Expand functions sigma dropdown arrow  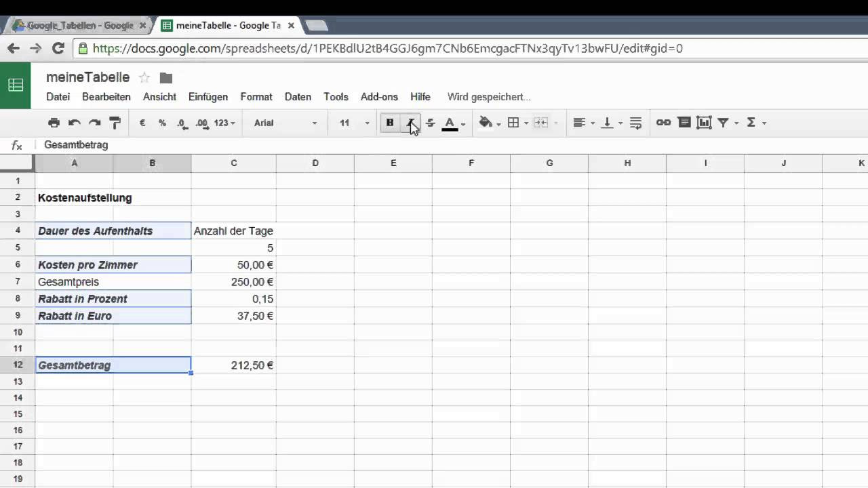(x=764, y=123)
